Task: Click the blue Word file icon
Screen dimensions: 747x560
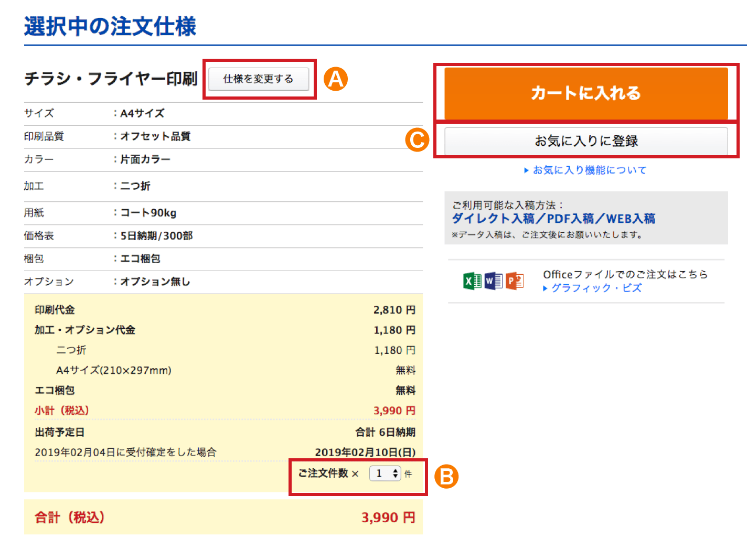Action: [x=493, y=282]
